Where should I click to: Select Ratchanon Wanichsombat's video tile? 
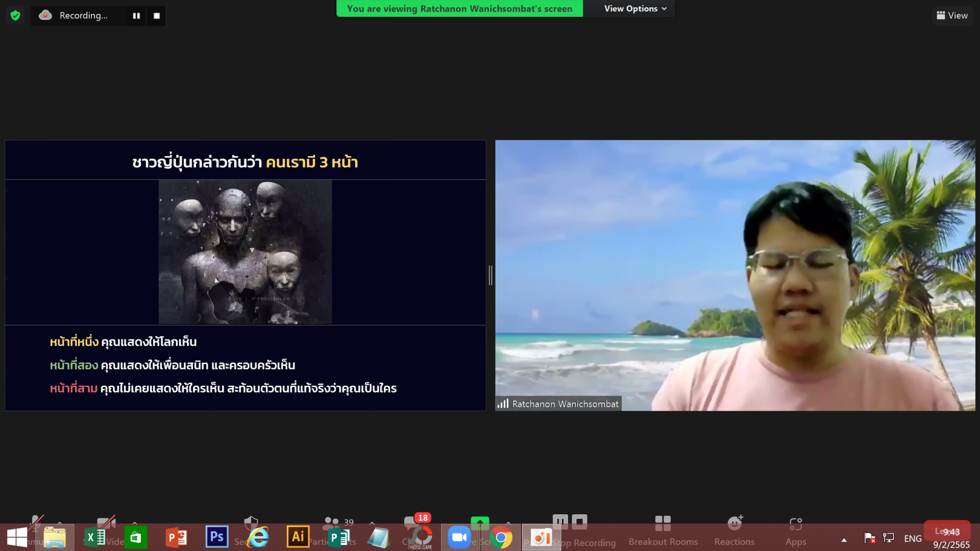735,275
